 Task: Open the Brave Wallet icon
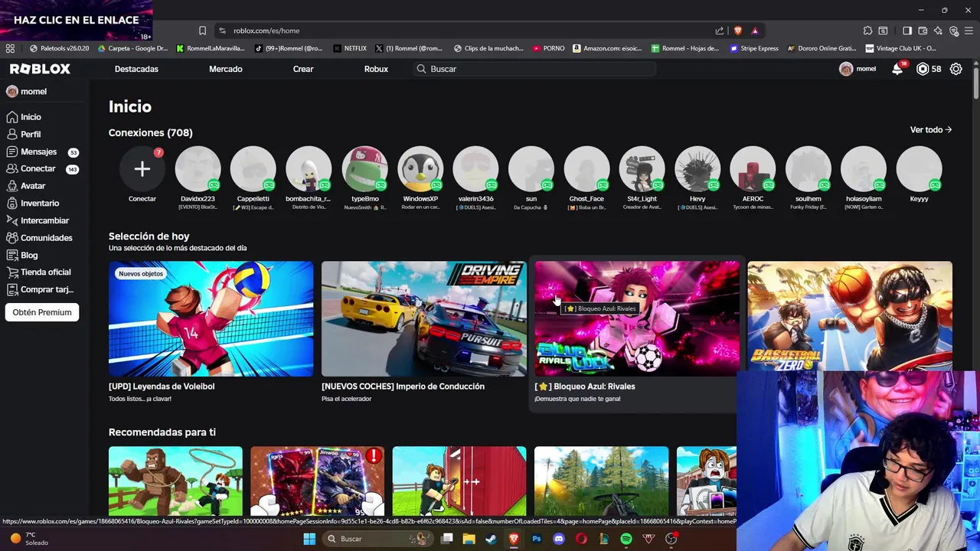tap(923, 31)
